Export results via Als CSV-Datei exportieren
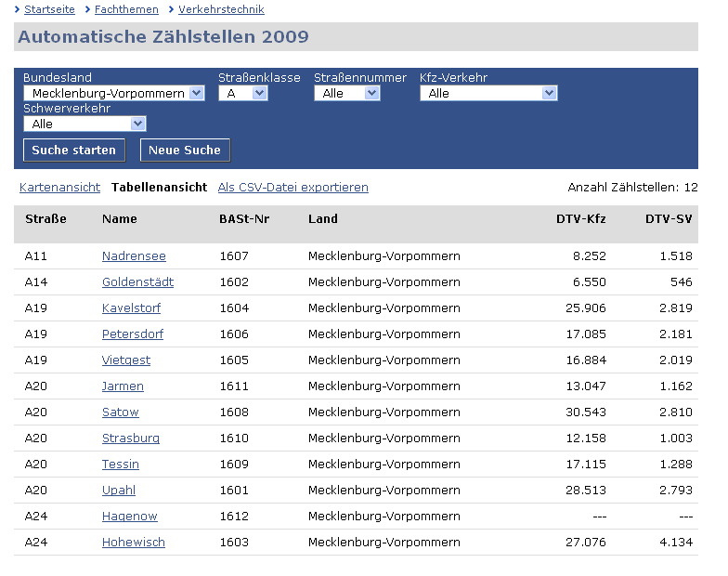 293,188
